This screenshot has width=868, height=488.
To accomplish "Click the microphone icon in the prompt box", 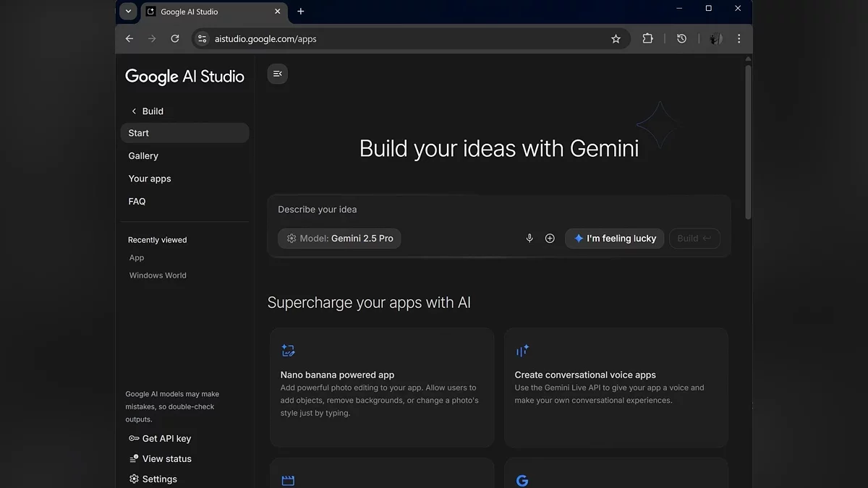I will click(529, 239).
